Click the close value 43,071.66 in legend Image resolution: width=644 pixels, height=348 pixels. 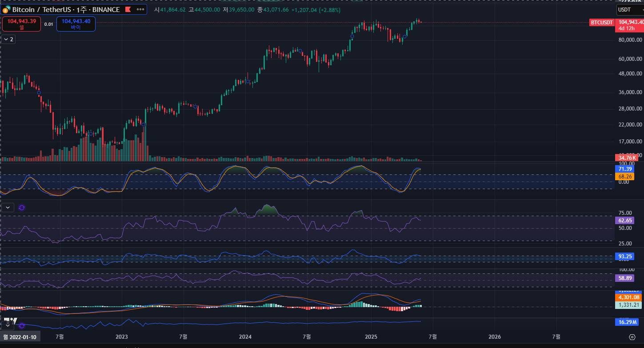click(x=276, y=9)
